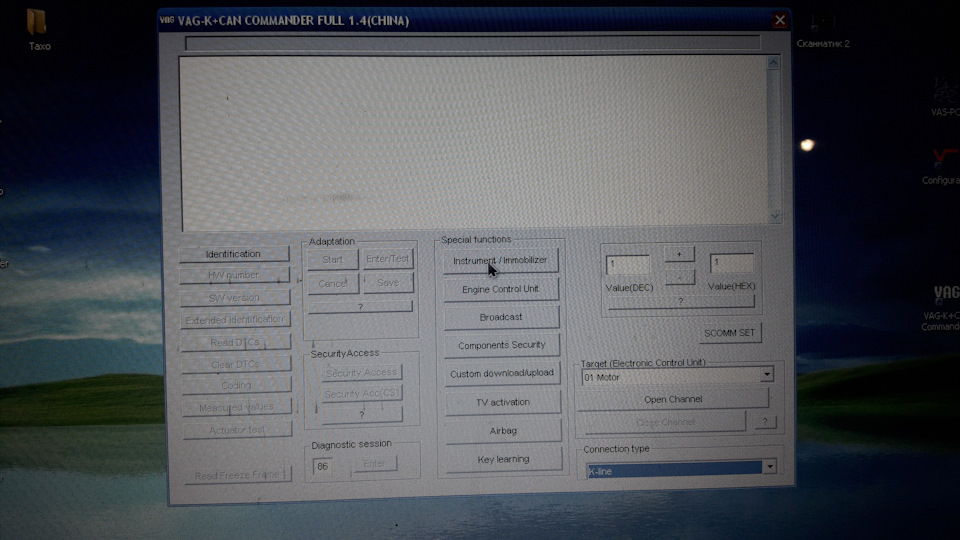
Task: Click the Diagnostic session Enter button
Action: (374, 463)
